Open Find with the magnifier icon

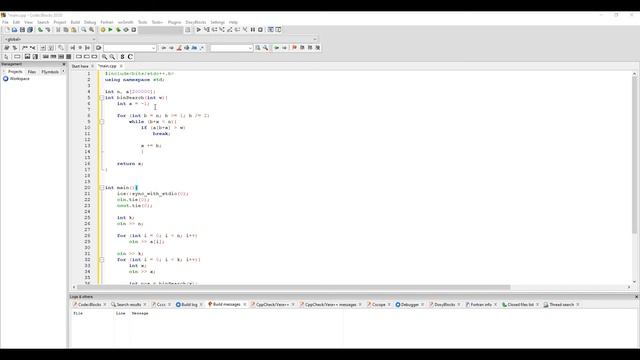[84, 30]
